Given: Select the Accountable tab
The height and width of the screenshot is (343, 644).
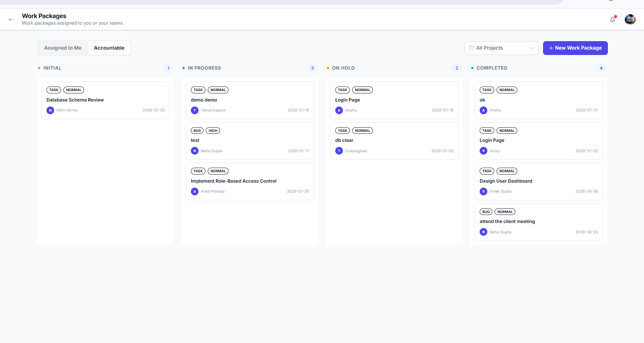Looking at the screenshot, I should tap(109, 48).
